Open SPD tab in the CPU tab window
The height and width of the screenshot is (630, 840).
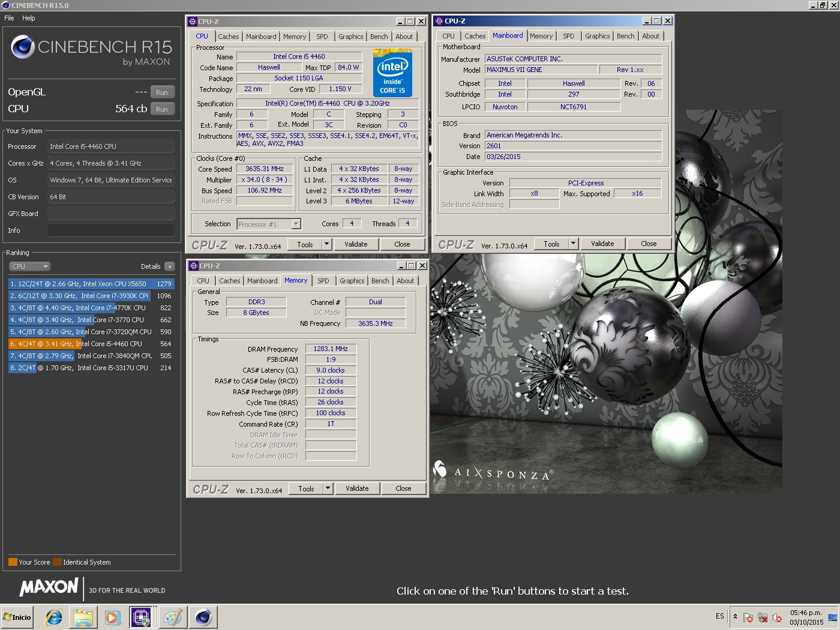[322, 37]
